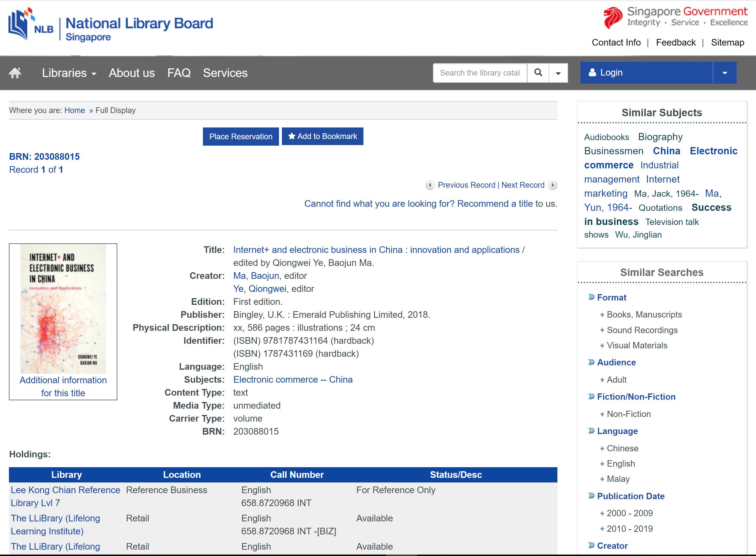This screenshot has height=556, width=756.
Task: Go to the Services menu item
Action: click(x=225, y=73)
